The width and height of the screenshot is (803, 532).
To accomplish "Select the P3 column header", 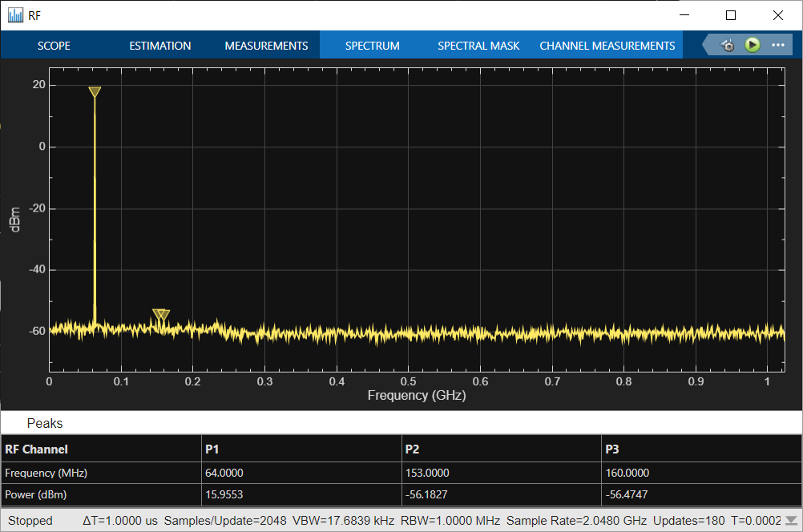I will 613,449.
